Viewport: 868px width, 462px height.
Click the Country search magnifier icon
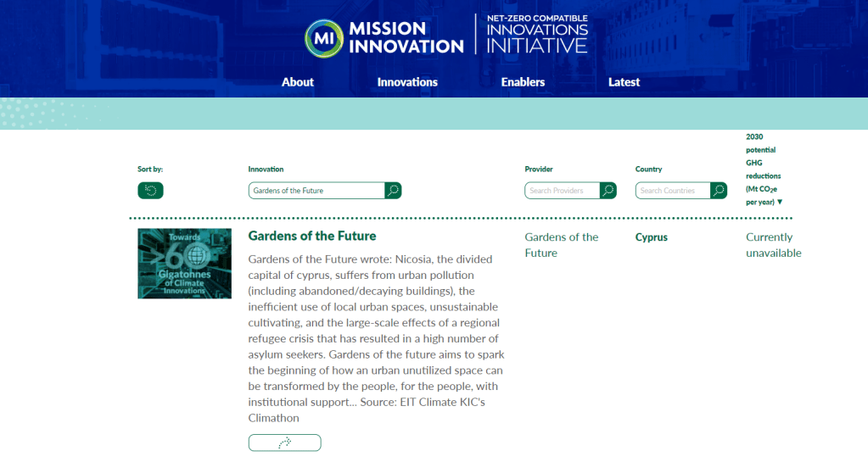[x=719, y=191]
